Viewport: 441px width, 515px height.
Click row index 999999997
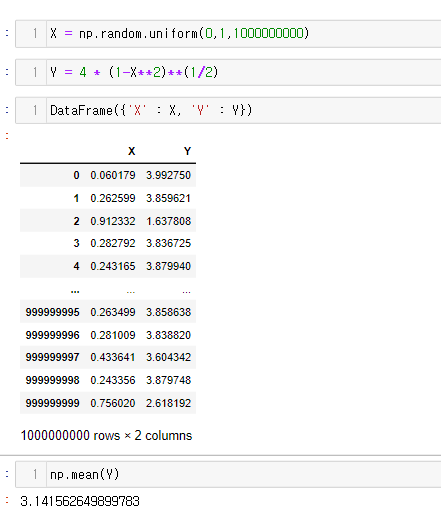tap(53, 357)
